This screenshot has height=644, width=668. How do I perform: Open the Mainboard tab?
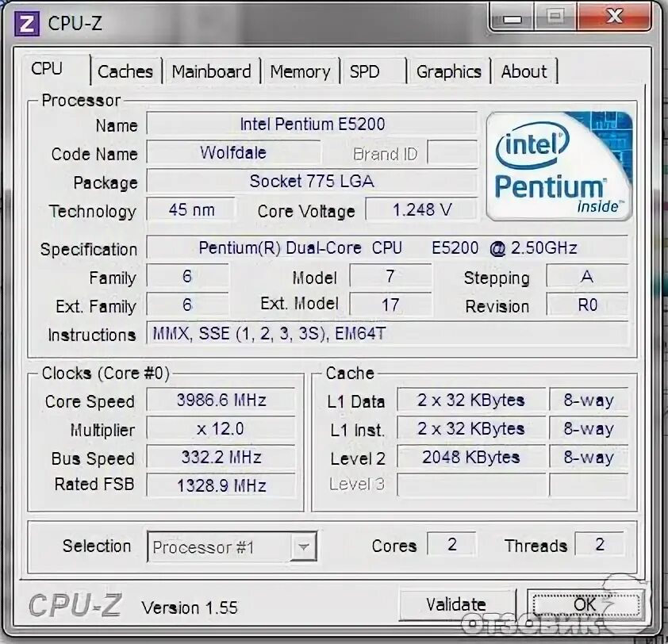211,71
